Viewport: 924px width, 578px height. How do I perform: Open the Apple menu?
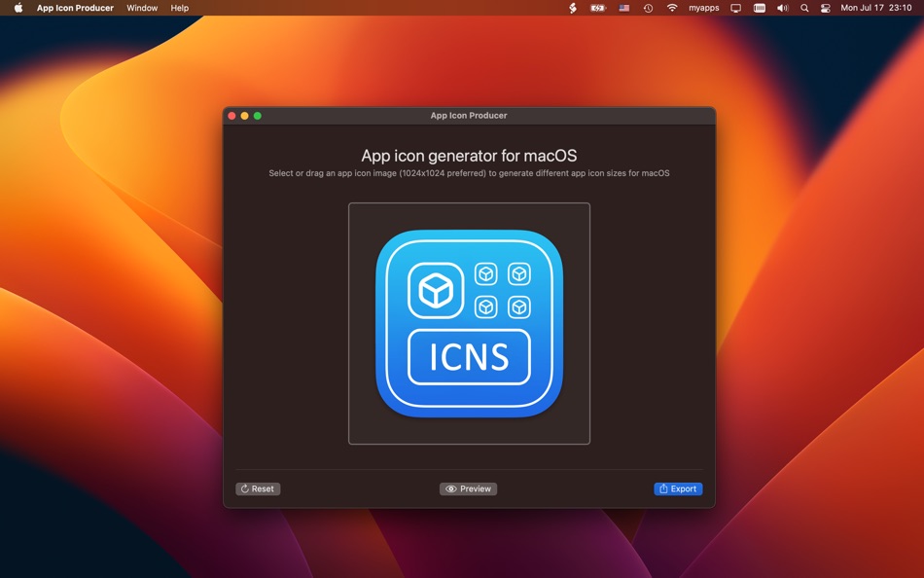pyautogui.click(x=18, y=8)
